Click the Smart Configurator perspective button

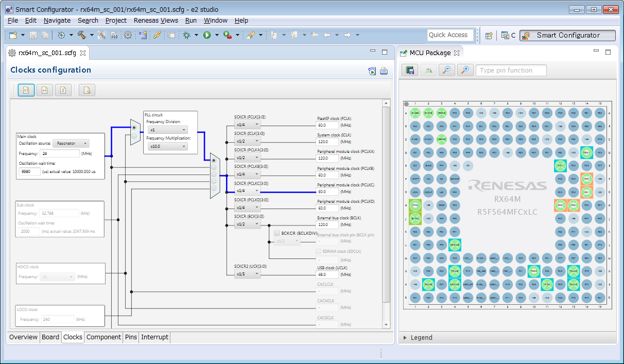pos(567,35)
